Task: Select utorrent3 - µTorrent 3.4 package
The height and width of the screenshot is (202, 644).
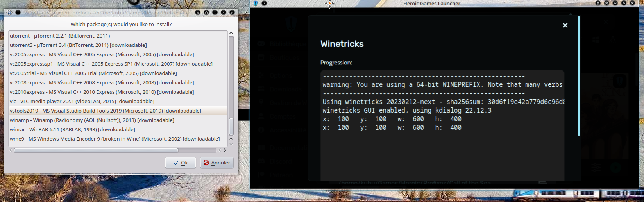Action: [118, 45]
